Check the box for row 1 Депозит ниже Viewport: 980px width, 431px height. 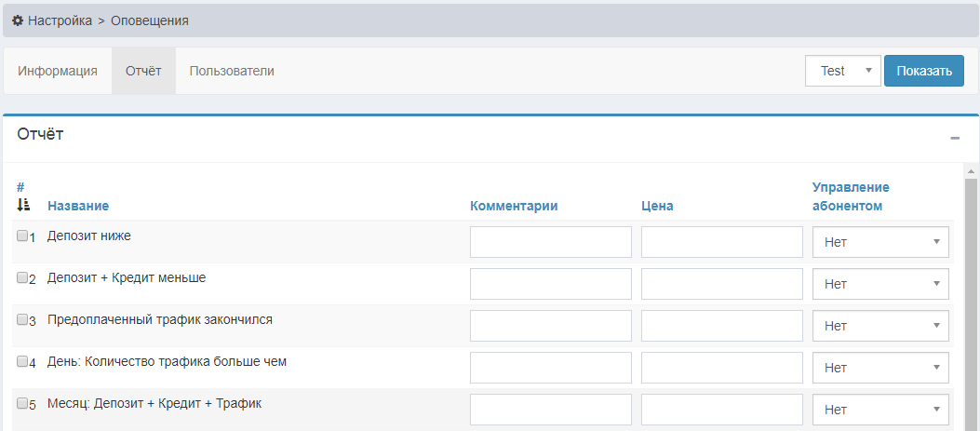tap(22, 236)
